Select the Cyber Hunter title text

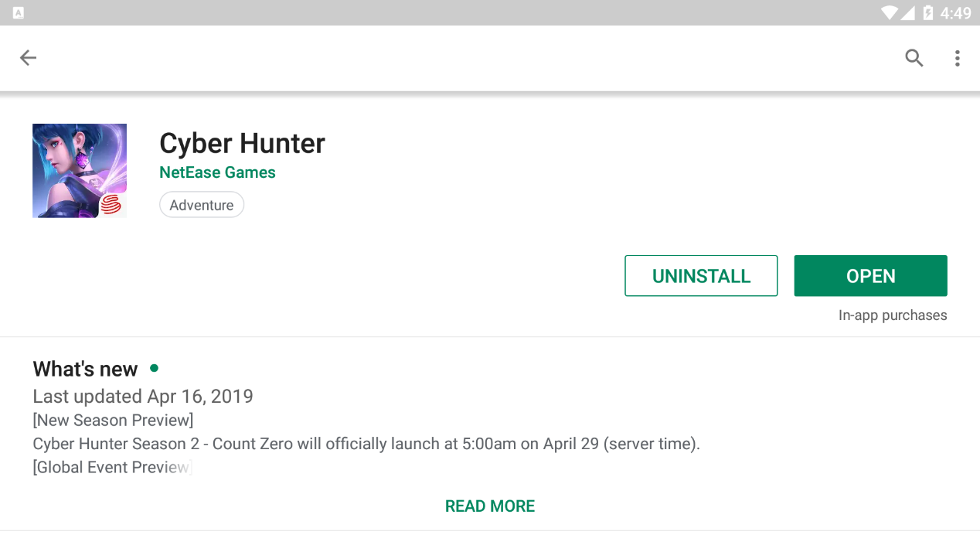(242, 143)
